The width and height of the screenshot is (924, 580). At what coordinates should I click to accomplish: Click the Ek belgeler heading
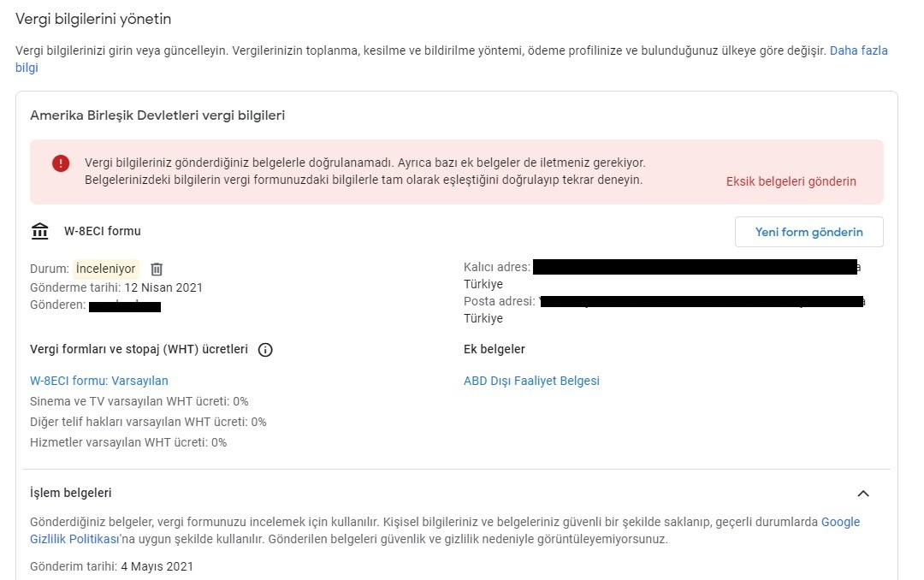[x=495, y=349]
